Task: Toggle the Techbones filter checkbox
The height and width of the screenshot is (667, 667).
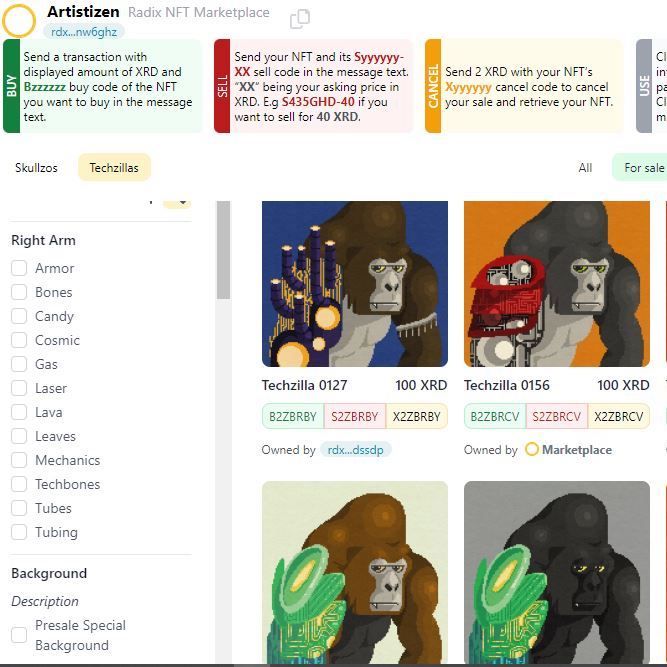Action: (19, 484)
